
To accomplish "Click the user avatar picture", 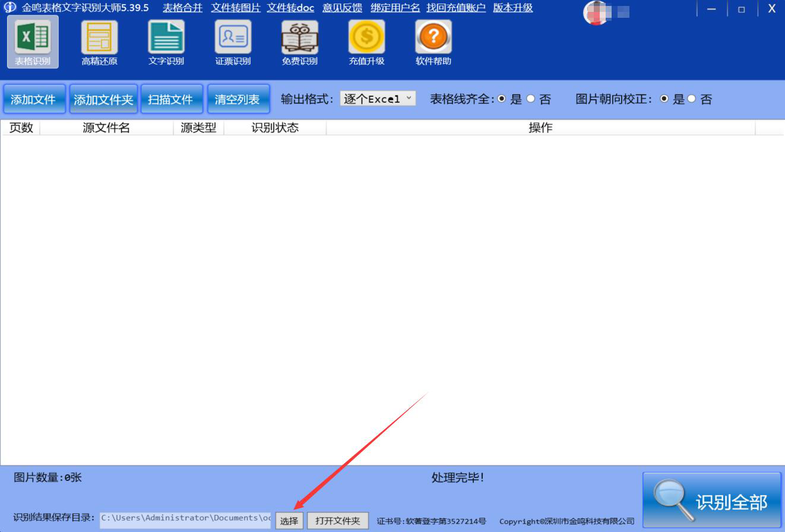I will click(596, 12).
